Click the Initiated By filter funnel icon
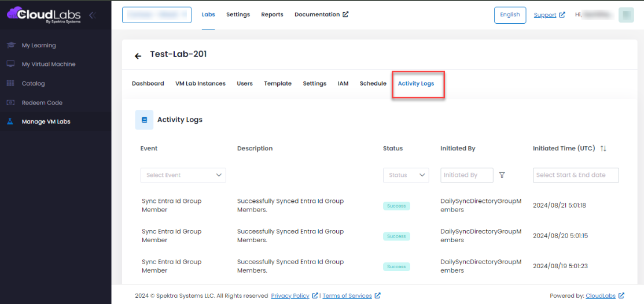The image size is (644, 304). click(502, 175)
